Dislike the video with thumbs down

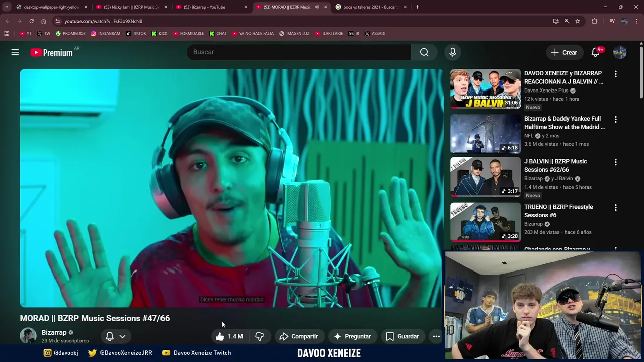point(259,336)
